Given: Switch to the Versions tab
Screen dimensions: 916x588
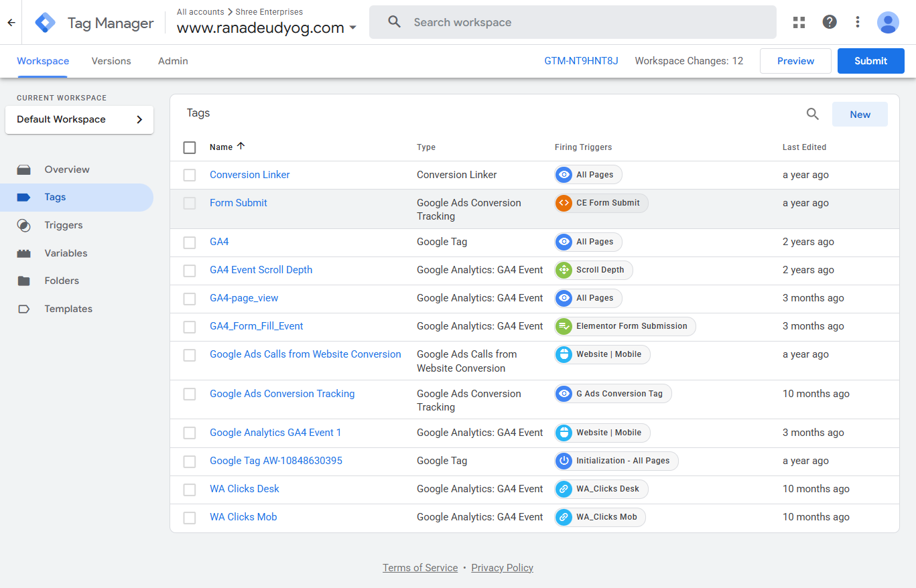Looking at the screenshot, I should [111, 61].
